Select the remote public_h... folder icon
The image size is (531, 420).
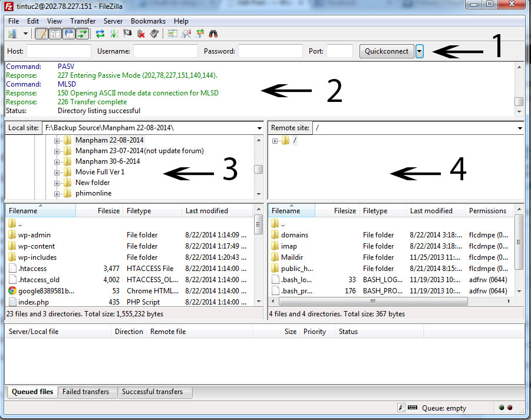click(275, 269)
